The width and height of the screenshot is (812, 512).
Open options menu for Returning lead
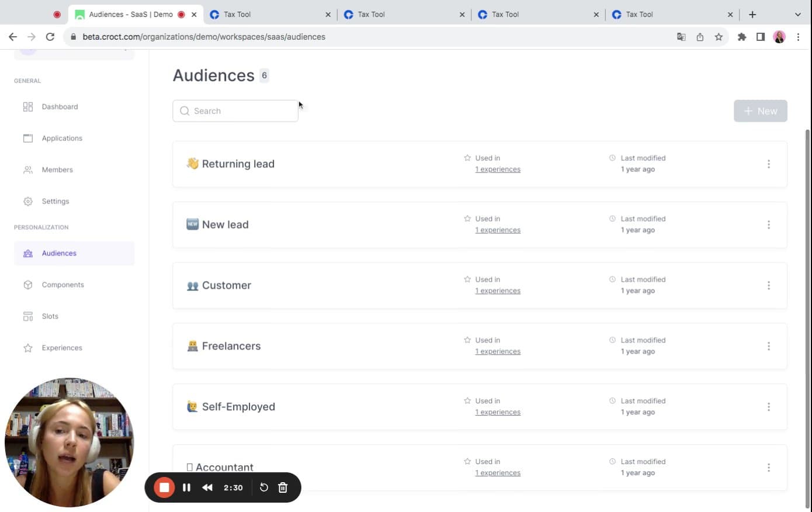(768, 164)
